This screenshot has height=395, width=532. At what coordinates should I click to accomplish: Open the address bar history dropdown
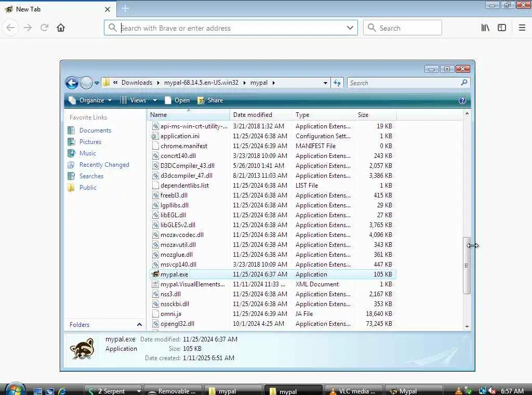350,28
